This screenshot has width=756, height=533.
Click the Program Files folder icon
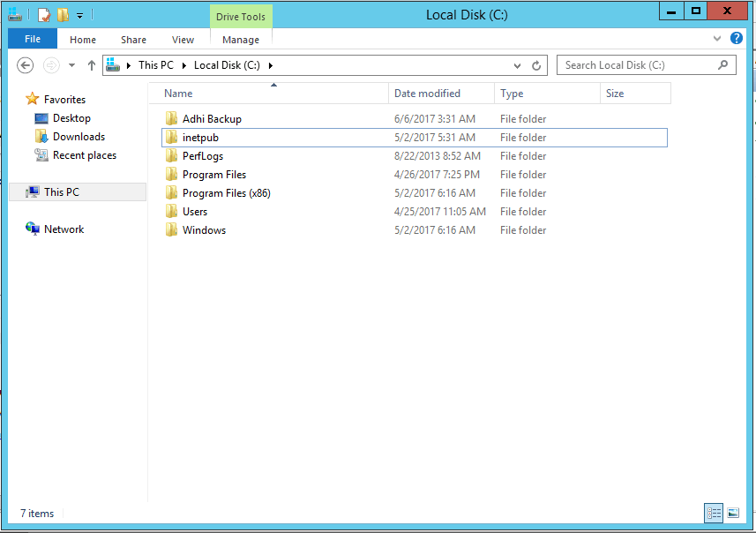171,174
